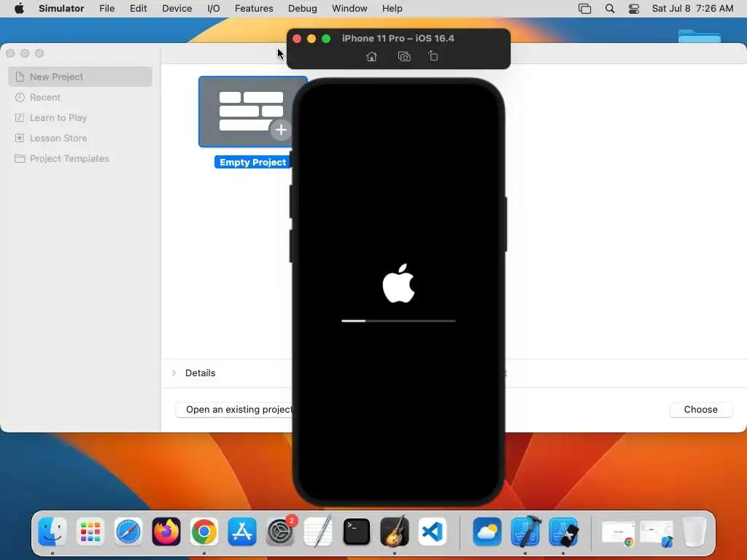Minimize the Simulator window with yellow button
This screenshot has height=560, width=747.
(x=311, y=39)
